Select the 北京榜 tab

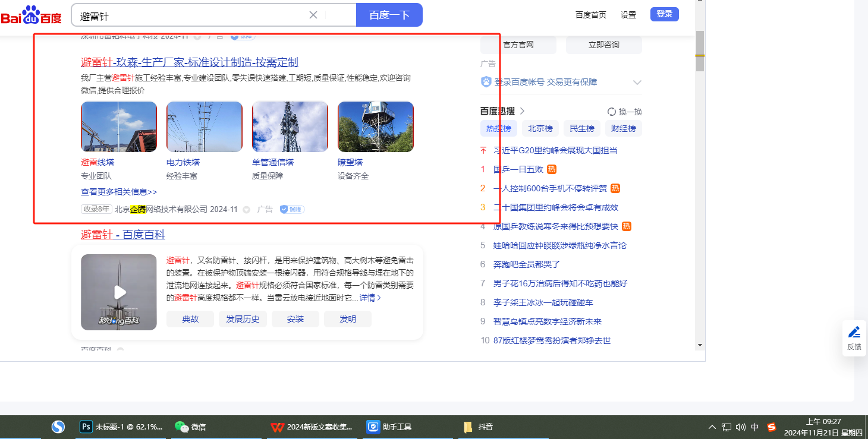point(540,128)
